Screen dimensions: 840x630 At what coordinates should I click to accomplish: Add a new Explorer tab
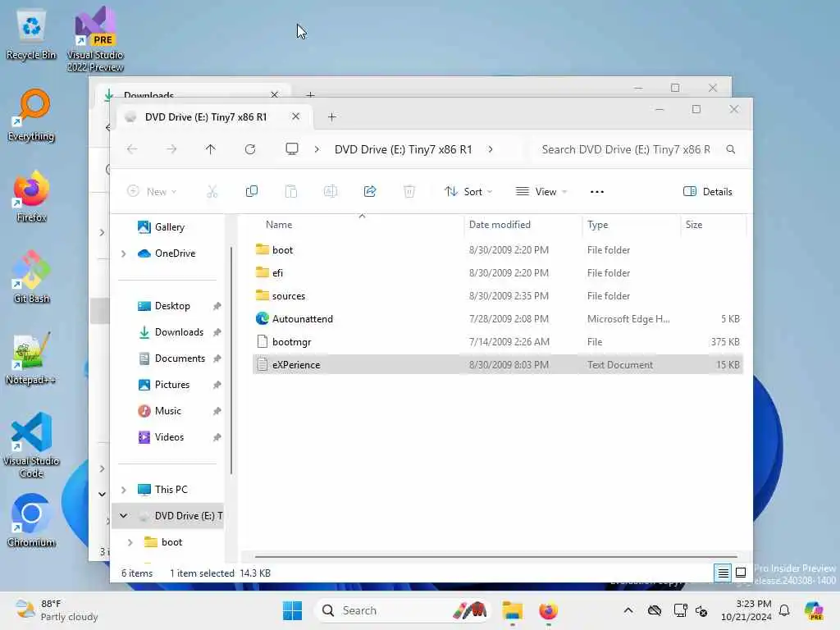[x=331, y=116]
